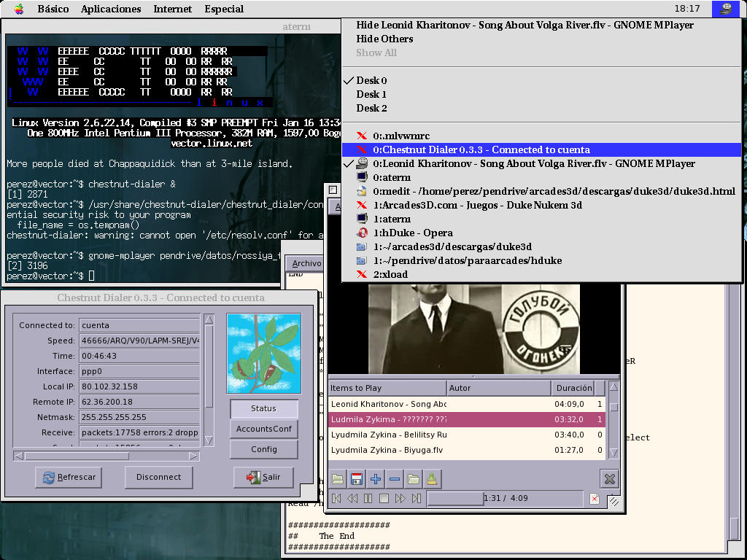Remove playlist item with minus icon
The height and width of the screenshot is (560, 747).
click(395, 478)
